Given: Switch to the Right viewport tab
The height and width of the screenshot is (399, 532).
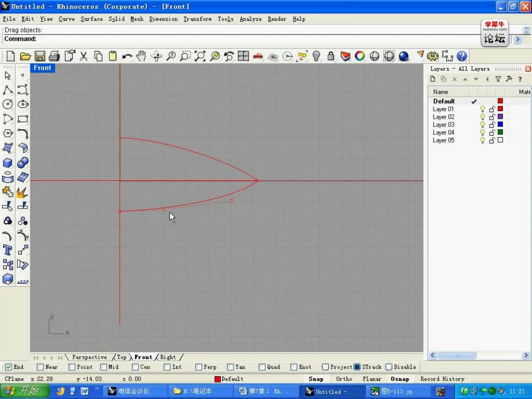Looking at the screenshot, I should point(168,358).
